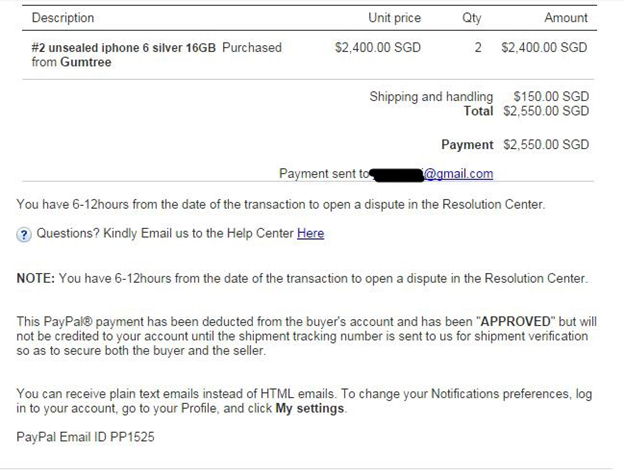624x475 pixels.
Task: Click the "Payment sent to" text
Action: point(324,174)
